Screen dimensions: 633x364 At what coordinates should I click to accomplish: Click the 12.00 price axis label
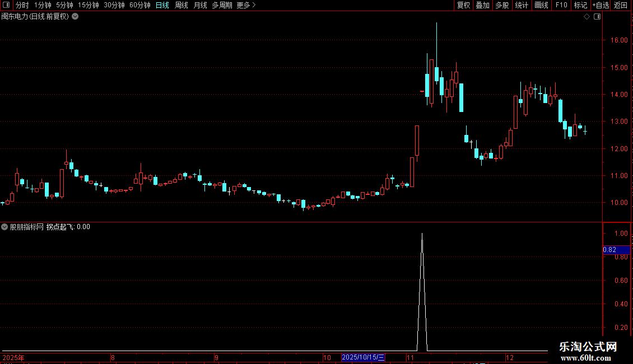(619, 149)
